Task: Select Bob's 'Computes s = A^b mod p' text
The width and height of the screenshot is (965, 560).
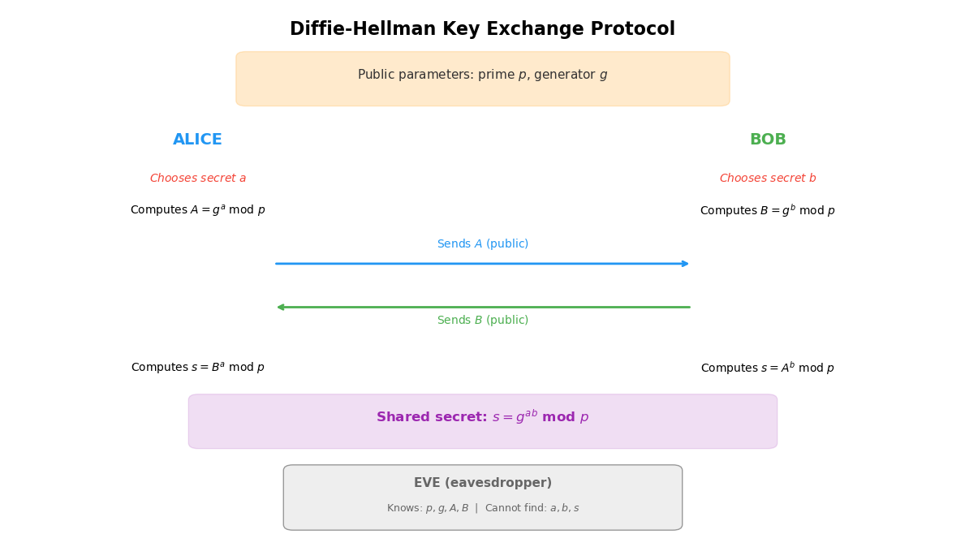Action: [767, 368]
